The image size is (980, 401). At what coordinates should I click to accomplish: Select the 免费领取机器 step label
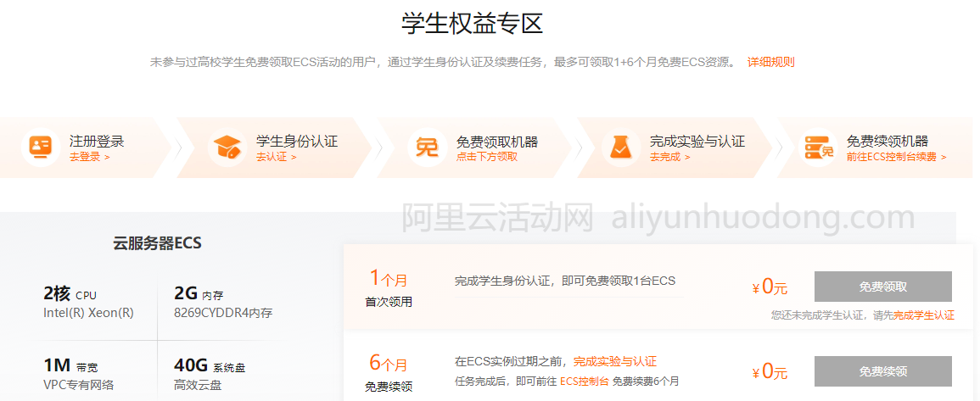coord(497,142)
